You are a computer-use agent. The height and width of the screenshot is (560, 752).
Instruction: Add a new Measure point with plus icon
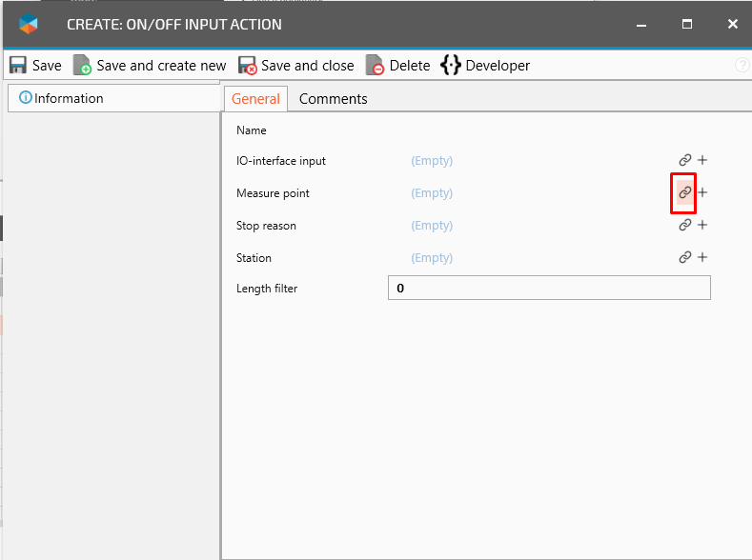[x=702, y=192]
